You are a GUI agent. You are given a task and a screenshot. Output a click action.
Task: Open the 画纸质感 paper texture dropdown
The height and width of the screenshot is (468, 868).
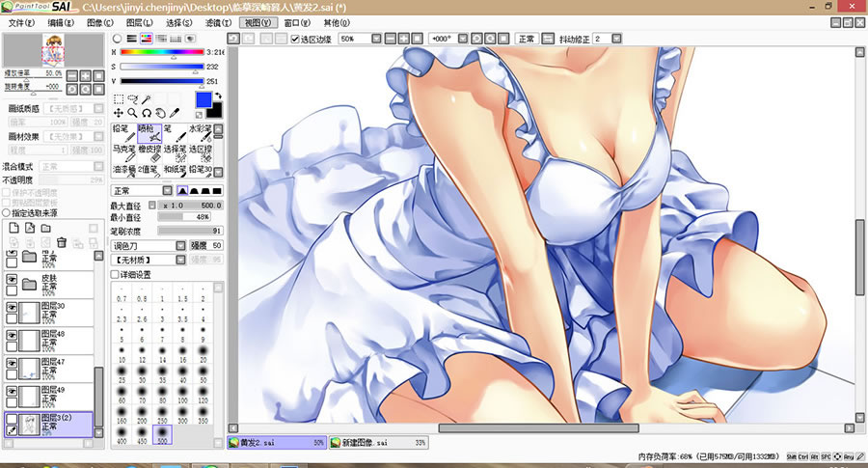pyautogui.click(x=98, y=108)
